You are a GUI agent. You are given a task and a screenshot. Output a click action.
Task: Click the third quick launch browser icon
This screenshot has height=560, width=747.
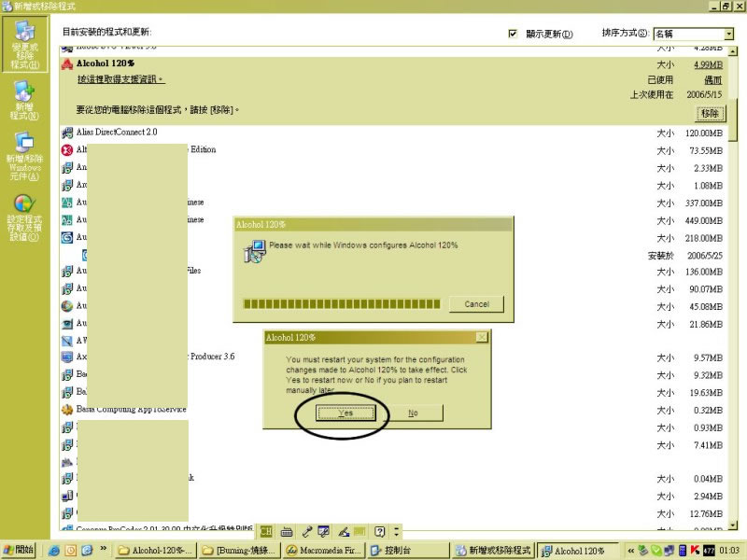click(x=87, y=551)
